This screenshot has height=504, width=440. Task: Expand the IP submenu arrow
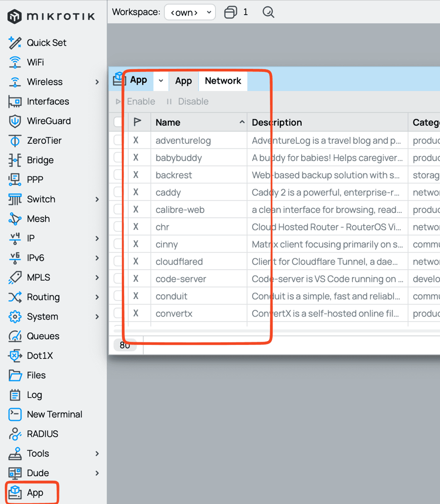(x=97, y=238)
